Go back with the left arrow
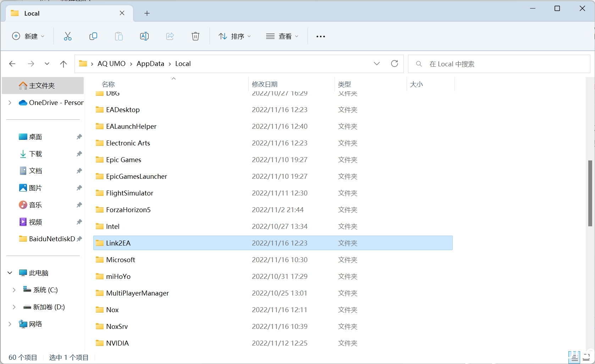Viewport: 595px width, 364px height. tap(12, 64)
